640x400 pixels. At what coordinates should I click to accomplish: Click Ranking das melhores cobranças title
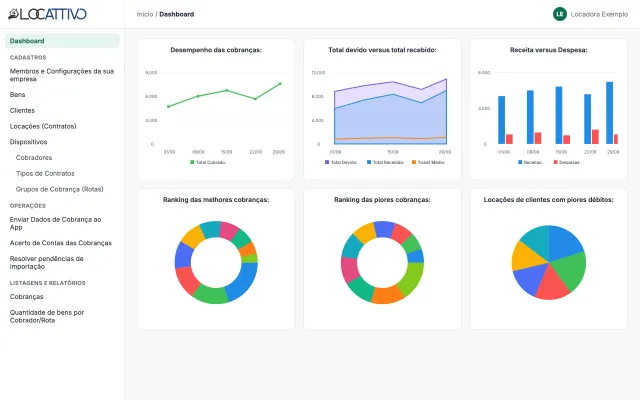point(216,200)
